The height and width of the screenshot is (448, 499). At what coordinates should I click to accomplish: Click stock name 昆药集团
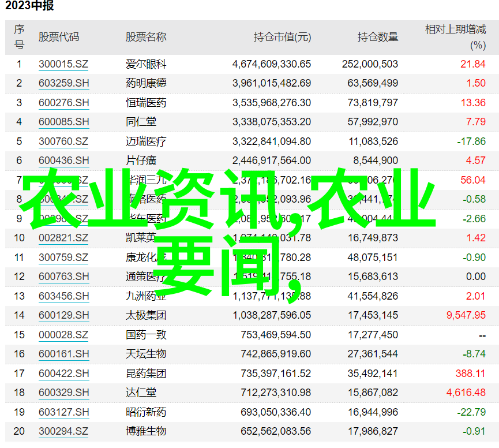click(146, 374)
